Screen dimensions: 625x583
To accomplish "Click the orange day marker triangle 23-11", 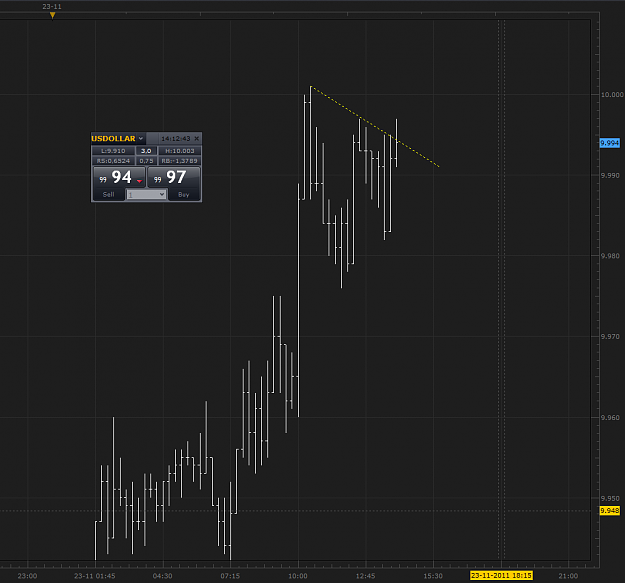I will pos(52,15).
